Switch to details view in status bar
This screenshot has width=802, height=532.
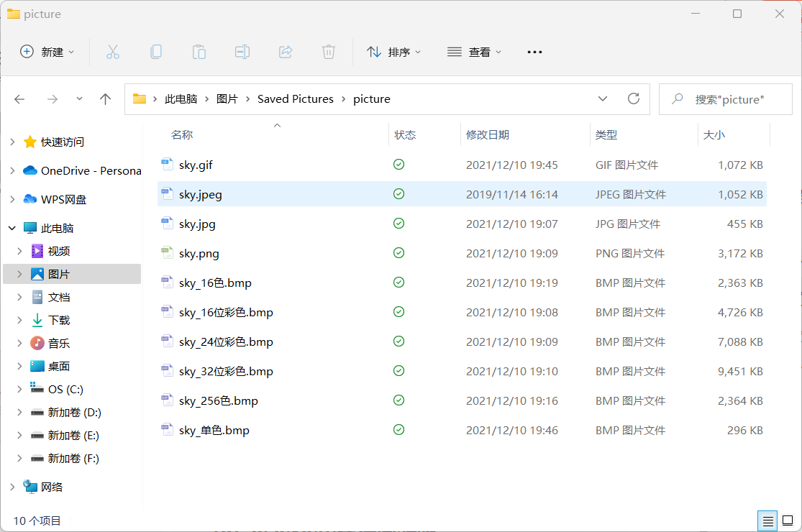[x=767, y=520]
